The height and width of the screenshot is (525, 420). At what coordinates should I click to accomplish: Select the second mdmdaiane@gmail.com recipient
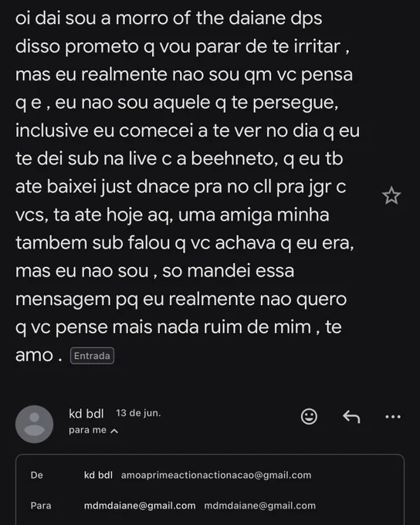(x=260, y=506)
